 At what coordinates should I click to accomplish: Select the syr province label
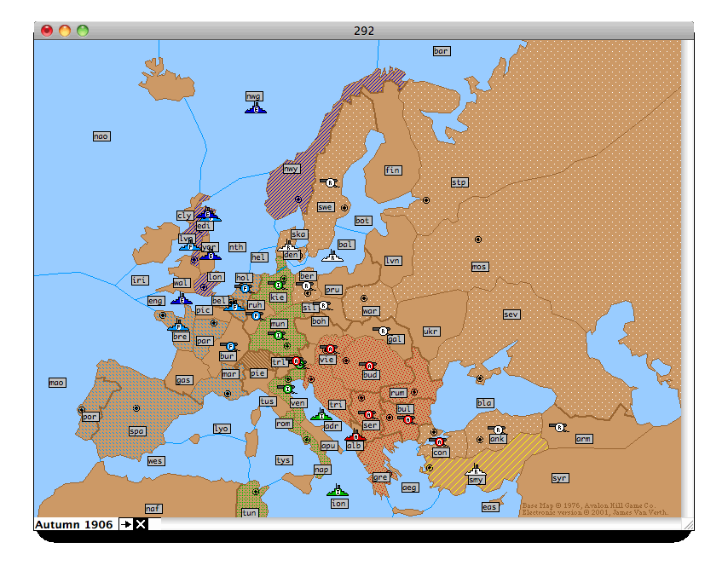point(559,477)
